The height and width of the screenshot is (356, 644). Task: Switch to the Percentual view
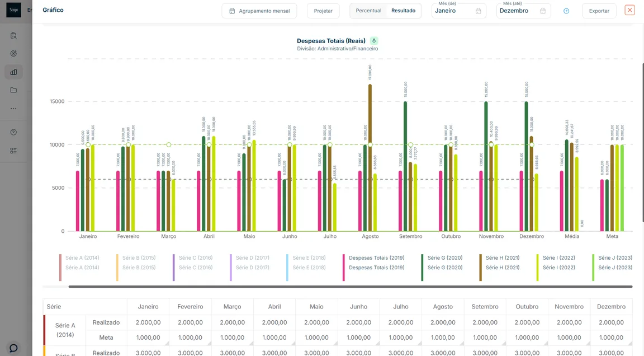click(368, 11)
